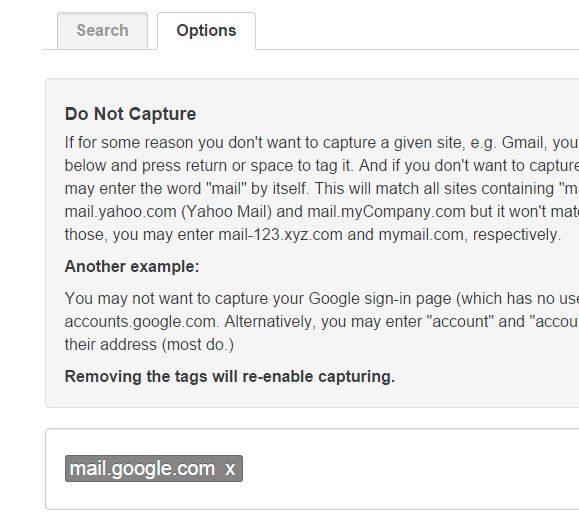Remove the mail.google.com tag with its x

pyautogui.click(x=230, y=469)
